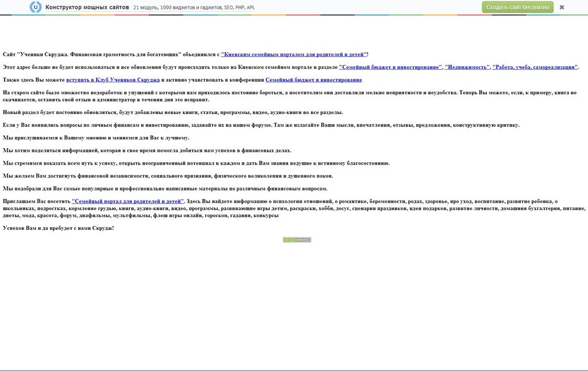
Task: Open the 'Работа, учеба, самореализация' link
Action: tap(535, 67)
